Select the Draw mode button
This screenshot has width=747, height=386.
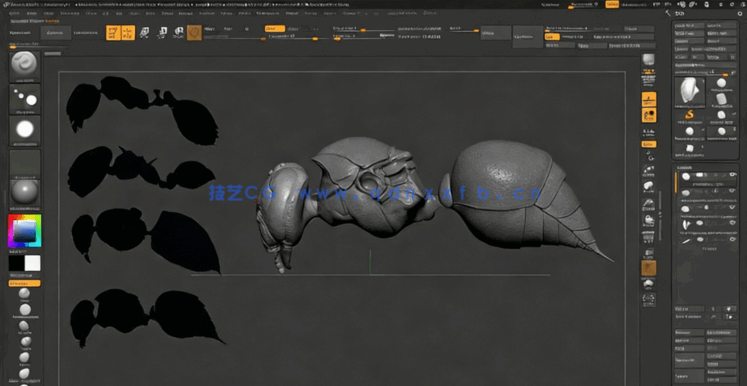click(128, 33)
